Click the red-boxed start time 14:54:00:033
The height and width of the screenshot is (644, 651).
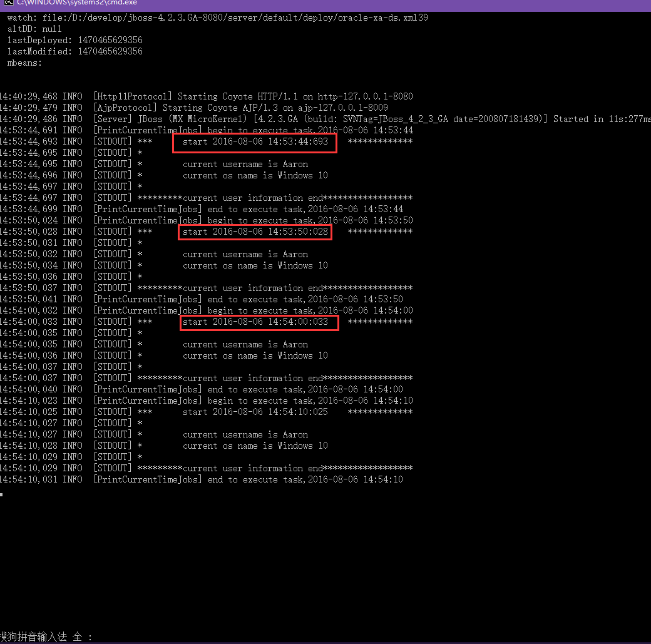tap(255, 322)
